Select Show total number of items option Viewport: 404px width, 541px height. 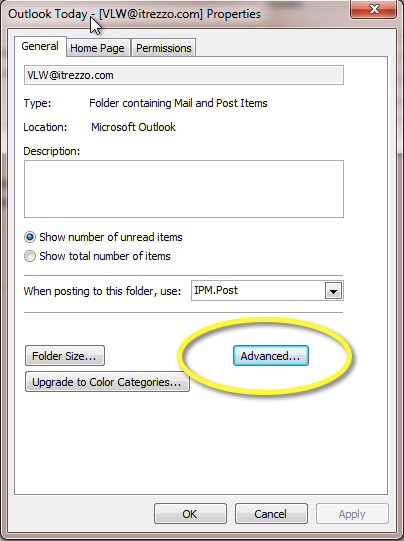tap(30, 256)
